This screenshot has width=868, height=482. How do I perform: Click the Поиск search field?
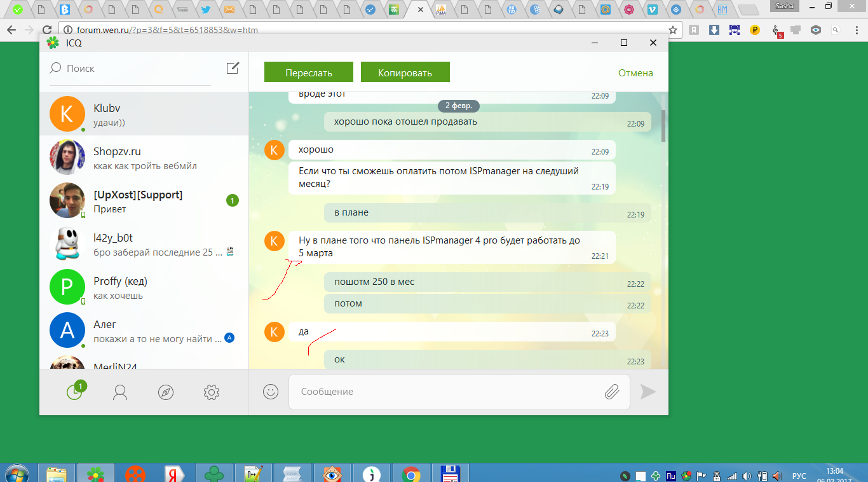coord(133,68)
